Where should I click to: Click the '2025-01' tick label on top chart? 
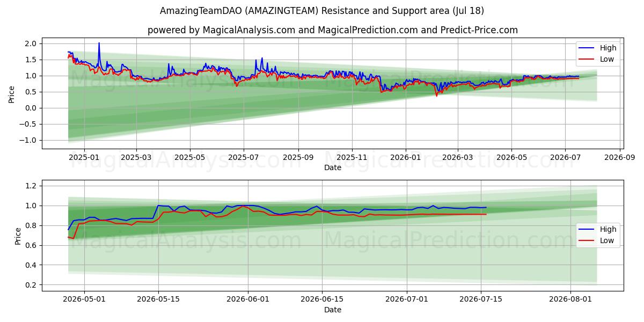pos(84,158)
